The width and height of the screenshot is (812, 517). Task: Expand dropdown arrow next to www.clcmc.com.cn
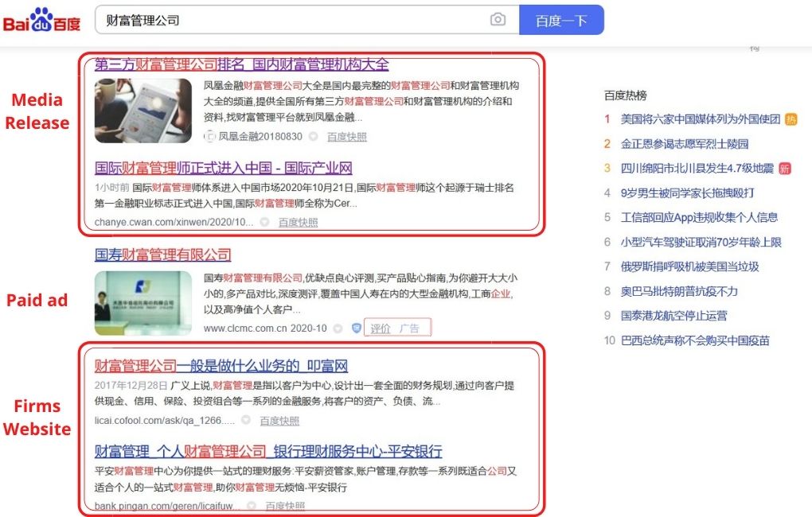[338, 328]
